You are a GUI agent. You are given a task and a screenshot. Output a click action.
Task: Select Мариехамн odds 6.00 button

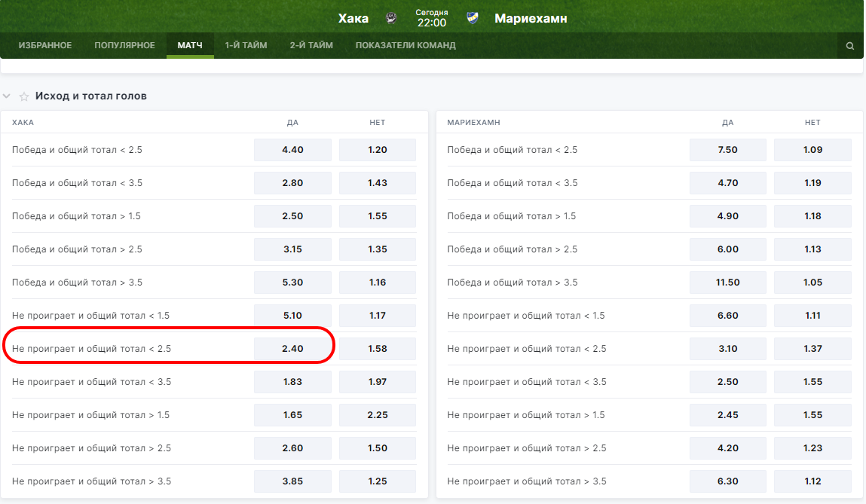pos(728,249)
